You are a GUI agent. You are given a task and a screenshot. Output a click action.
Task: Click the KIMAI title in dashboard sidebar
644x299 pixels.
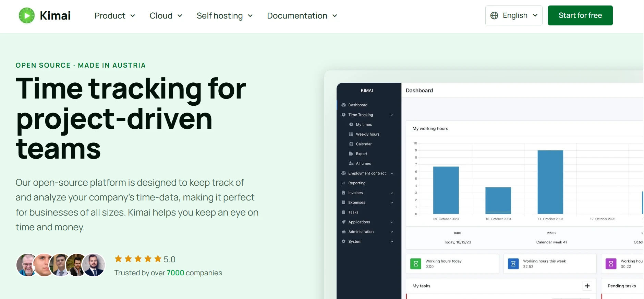tap(367, 91)
